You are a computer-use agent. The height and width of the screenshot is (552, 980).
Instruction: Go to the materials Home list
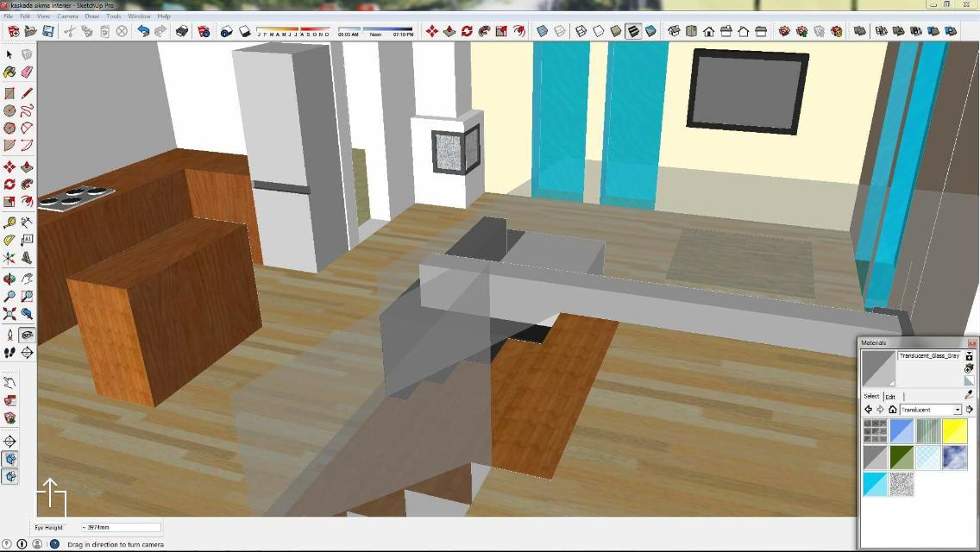point(893,410)
